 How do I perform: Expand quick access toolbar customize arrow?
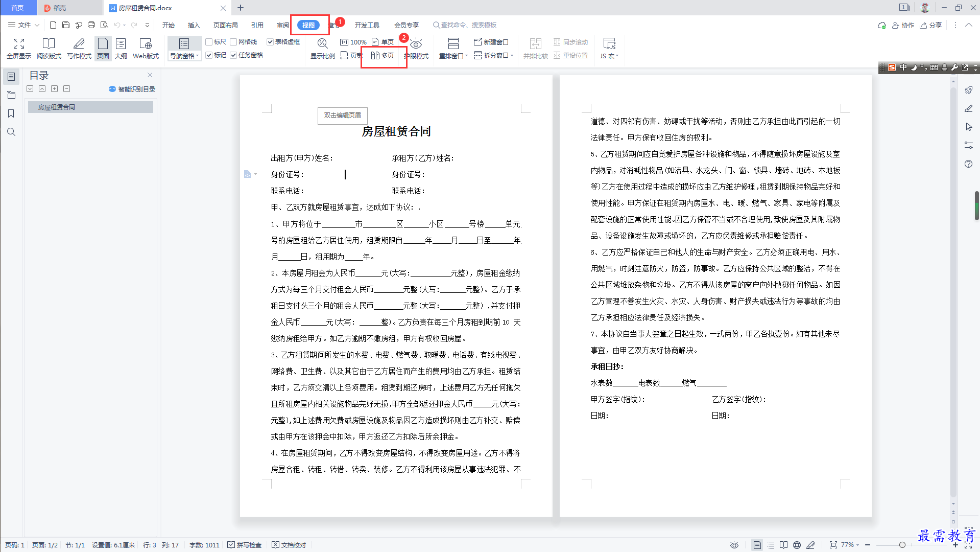point(148,25)
